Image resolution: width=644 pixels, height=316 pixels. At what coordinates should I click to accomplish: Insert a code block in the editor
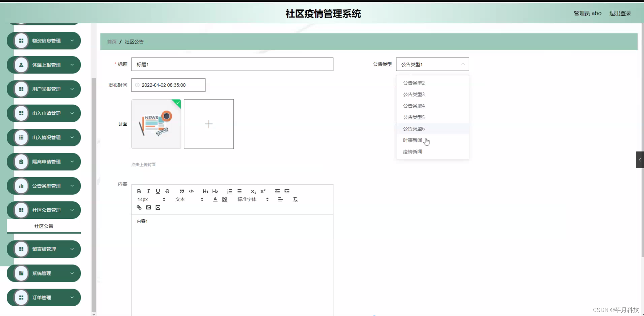[x=191, y=191]
